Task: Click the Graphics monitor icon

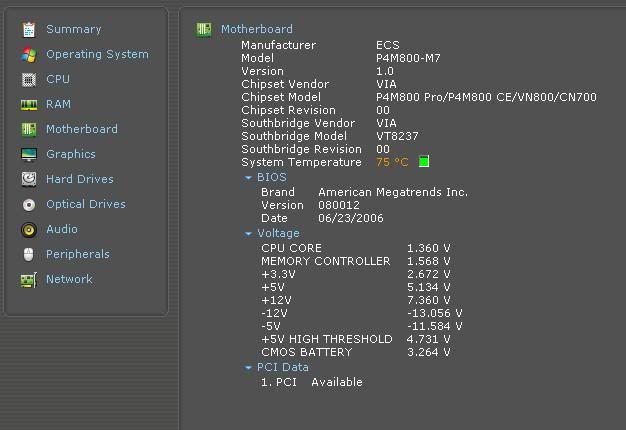Action: point(29,155)
